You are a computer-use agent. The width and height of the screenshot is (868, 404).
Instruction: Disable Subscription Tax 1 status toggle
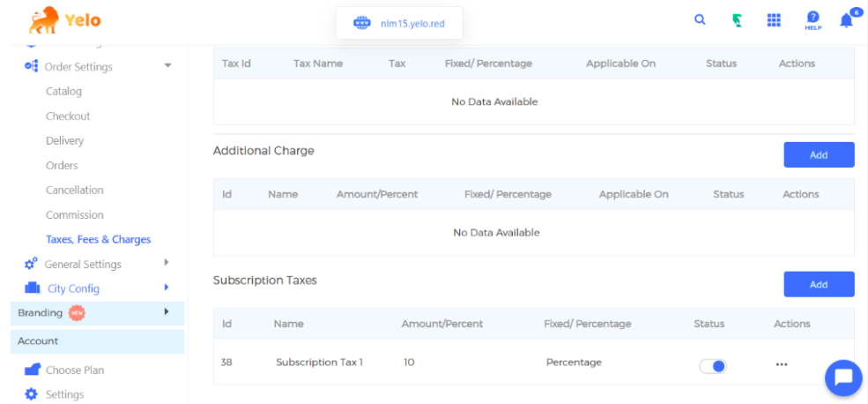(713, 366)
